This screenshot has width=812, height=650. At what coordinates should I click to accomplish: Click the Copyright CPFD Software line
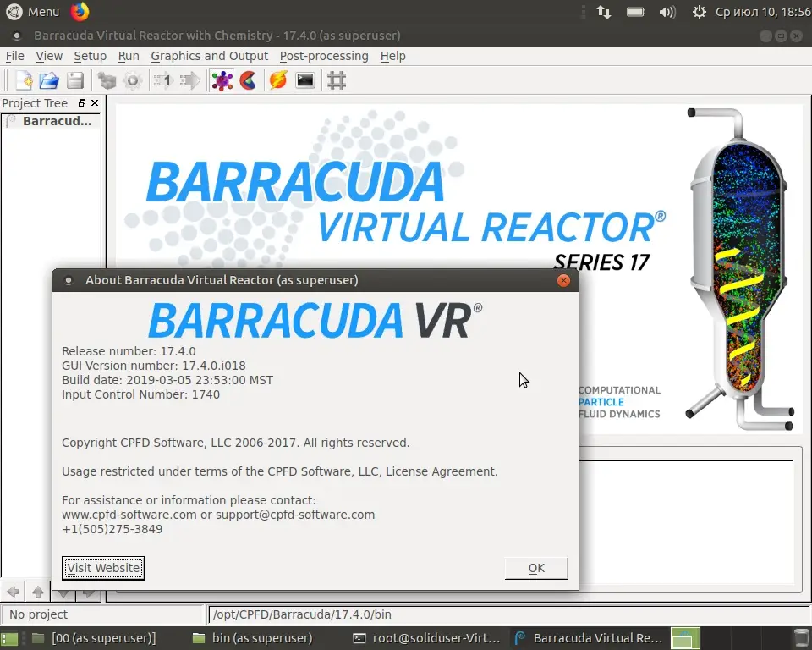click(236, 443)
